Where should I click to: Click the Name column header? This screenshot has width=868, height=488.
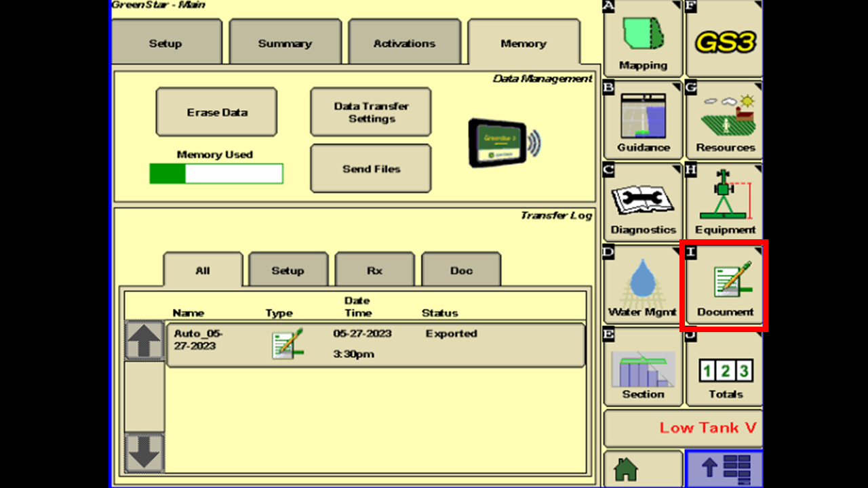189,313
